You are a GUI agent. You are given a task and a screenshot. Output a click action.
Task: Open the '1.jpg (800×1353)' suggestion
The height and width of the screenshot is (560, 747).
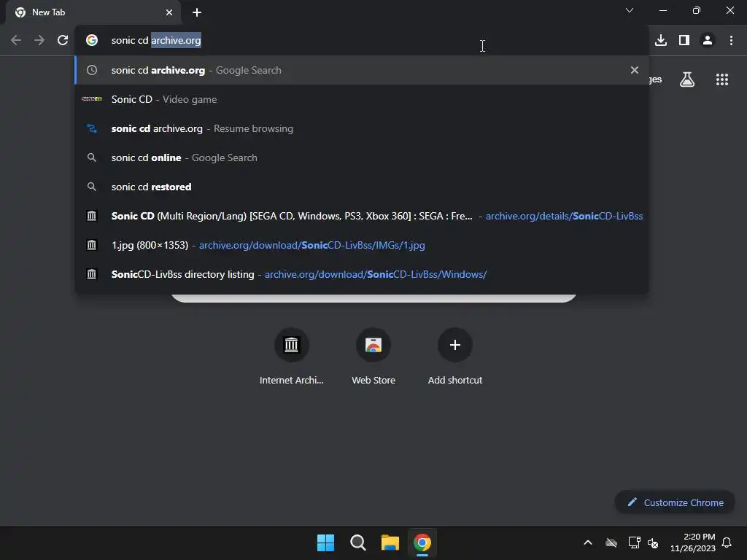(362, 245)
